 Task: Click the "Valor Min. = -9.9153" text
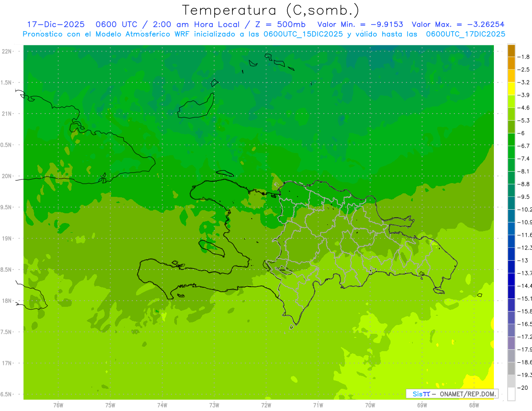(361, 24)
